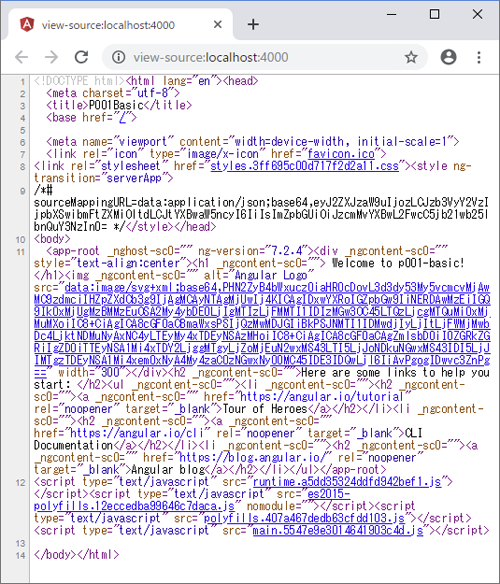Open a new tab with plus button

point(253,25)
